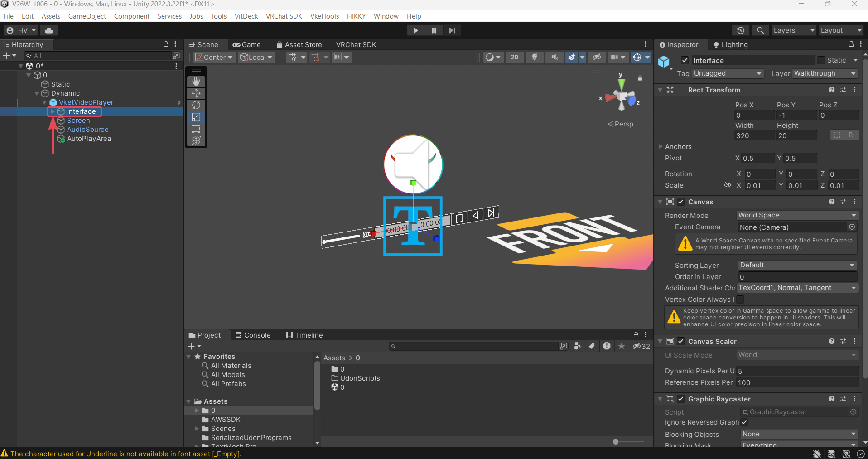This screenshot has width=868, height=459.
Task: Open the cloud services icon
Action: tap(49, 30)
